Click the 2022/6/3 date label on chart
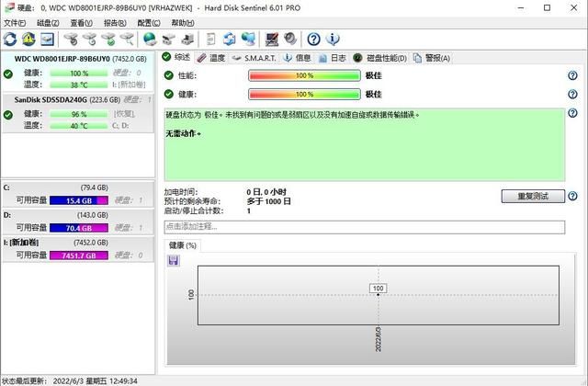Viewport: 588px width, 386px height. [x=378, y=339]
